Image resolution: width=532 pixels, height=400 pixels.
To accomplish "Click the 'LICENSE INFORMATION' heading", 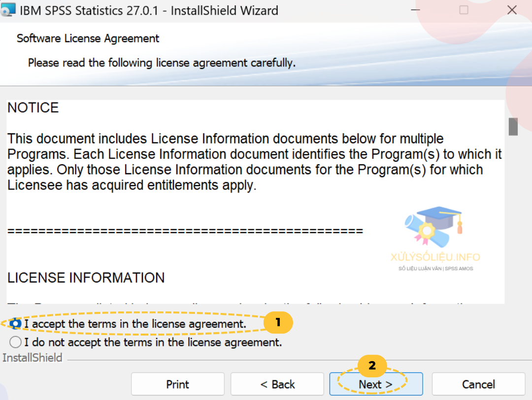I will [86, 278].
